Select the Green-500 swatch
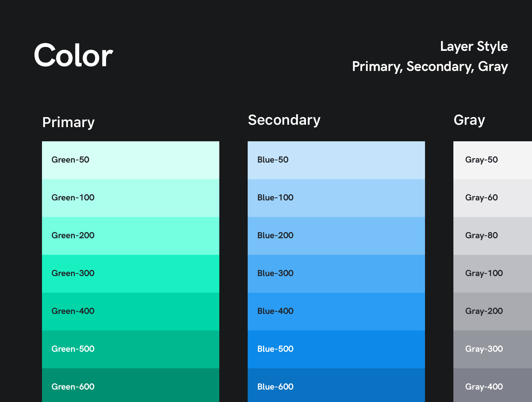The image size is (532, 402). click(130, 349)
